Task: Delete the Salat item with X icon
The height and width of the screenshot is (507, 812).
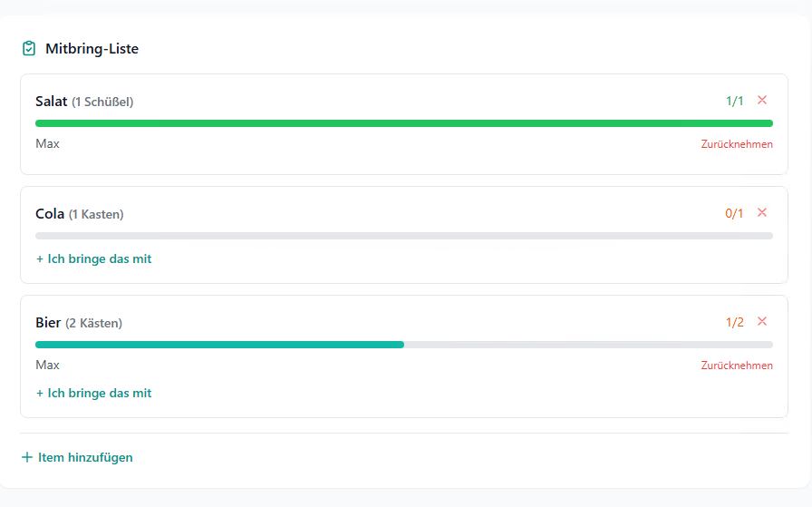Action: (762, 100)
